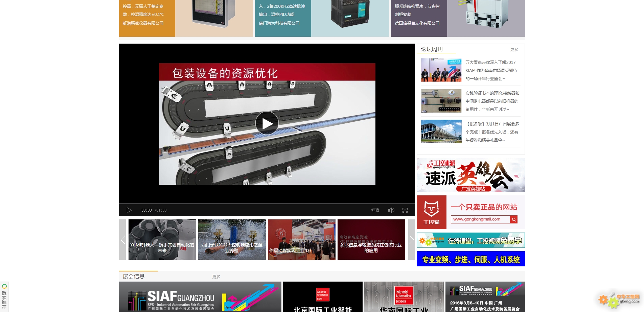
Task: Mute the video with the speaker icon
Action: (391, 210)
